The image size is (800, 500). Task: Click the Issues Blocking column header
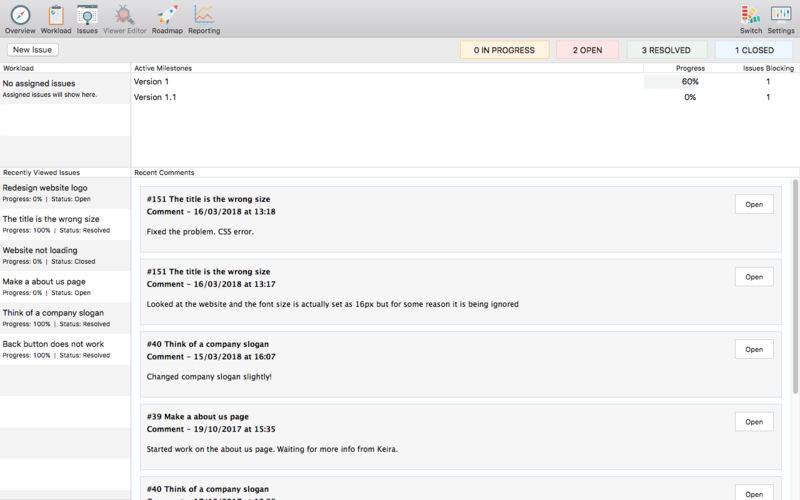(768, 68)
